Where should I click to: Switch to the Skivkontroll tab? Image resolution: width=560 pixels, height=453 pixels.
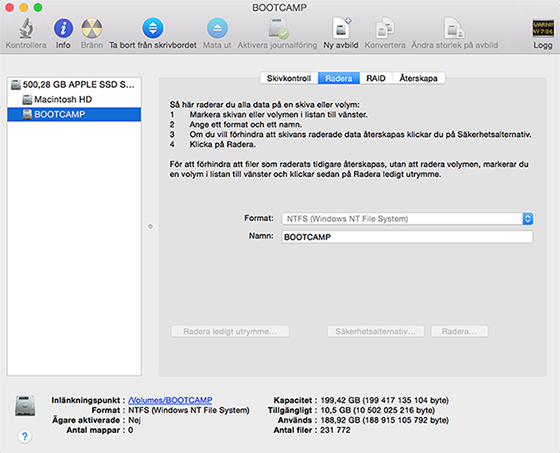point(289,78)
